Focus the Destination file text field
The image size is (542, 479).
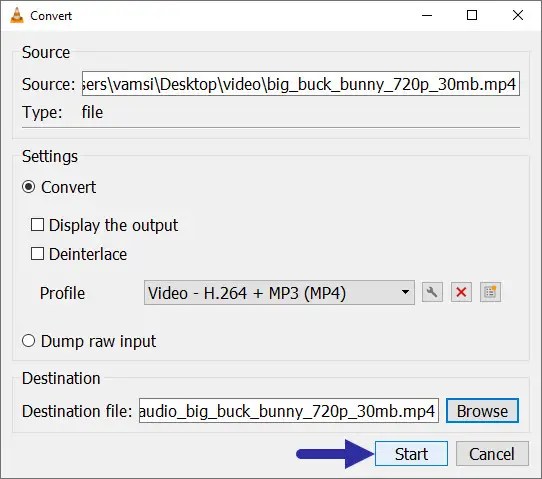[289, 411]
